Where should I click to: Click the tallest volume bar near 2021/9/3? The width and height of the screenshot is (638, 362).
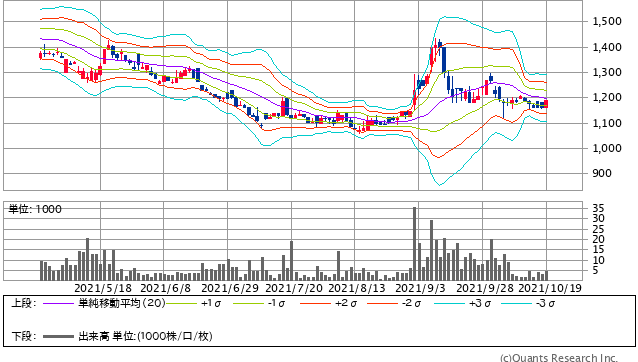(415, 244)
